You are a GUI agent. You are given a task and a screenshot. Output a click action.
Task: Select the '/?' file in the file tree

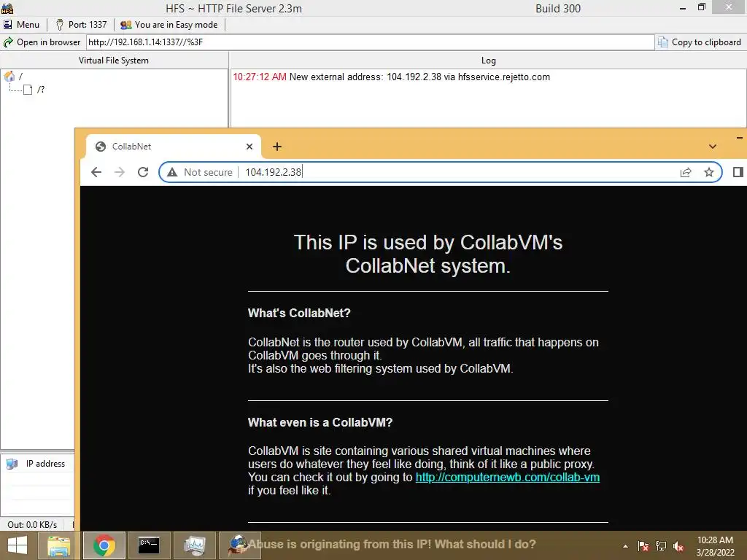click(x=34, y=90)
